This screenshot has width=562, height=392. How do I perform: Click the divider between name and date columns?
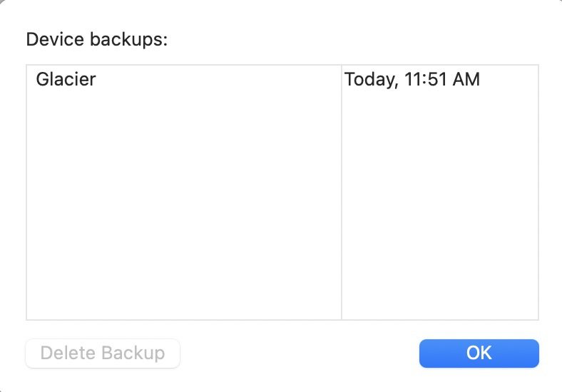(342, 192)
